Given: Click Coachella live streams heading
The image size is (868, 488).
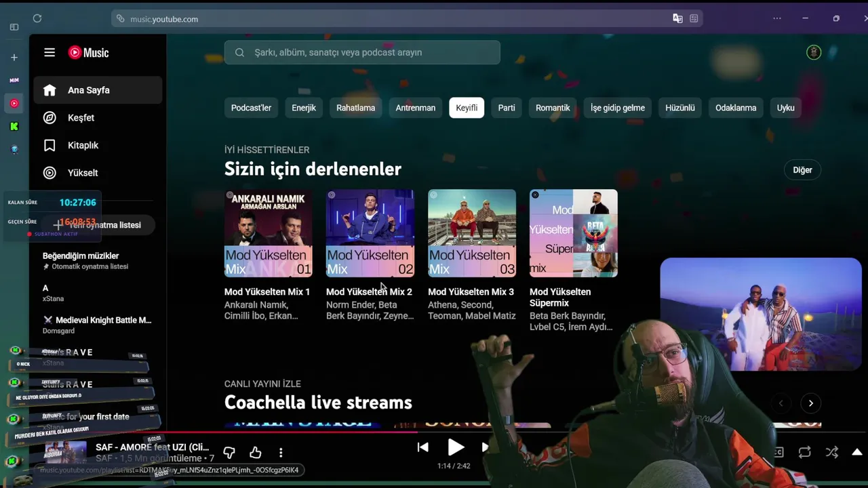Looking at the screenshot, I should coord(318,403).
